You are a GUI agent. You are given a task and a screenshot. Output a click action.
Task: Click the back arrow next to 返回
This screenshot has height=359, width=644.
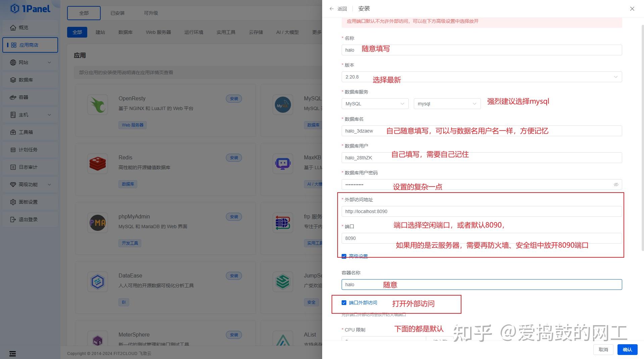(332, 9)
